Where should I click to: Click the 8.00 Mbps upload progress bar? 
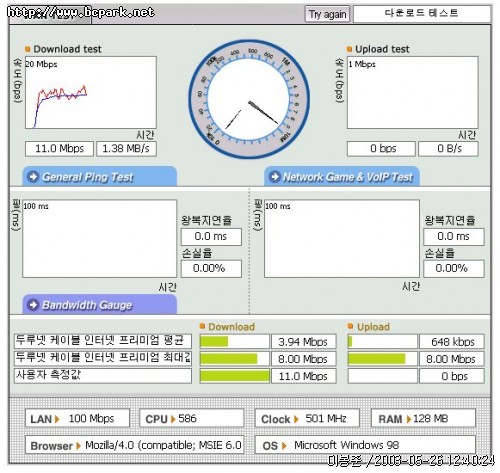(382, 359)
